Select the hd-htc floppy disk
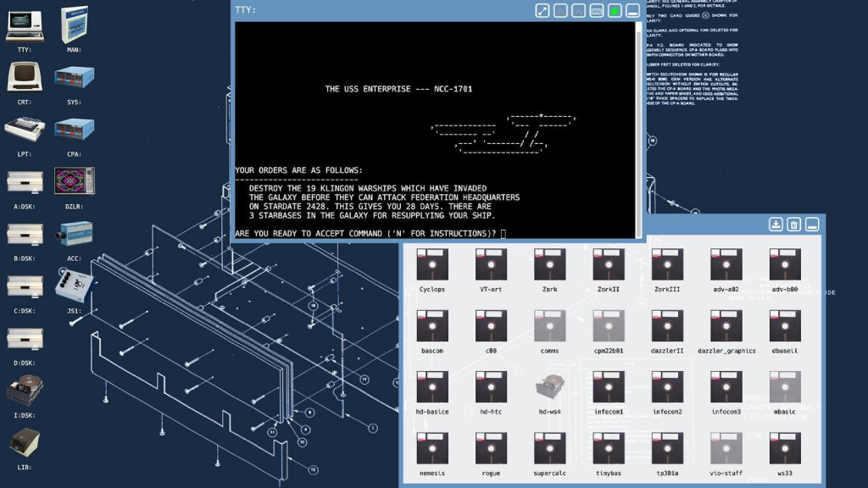The height and width of the screenshot is (488, 868). 491,387
